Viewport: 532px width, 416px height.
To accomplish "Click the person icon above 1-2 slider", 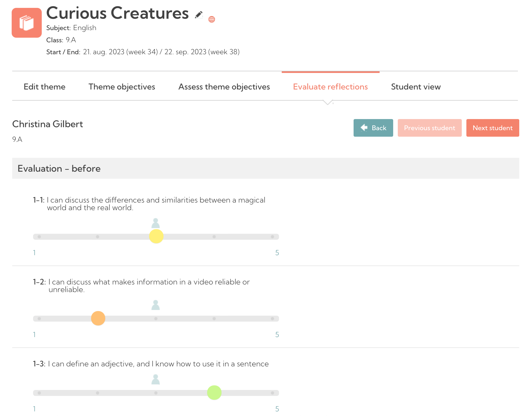I will click(156, 305).
